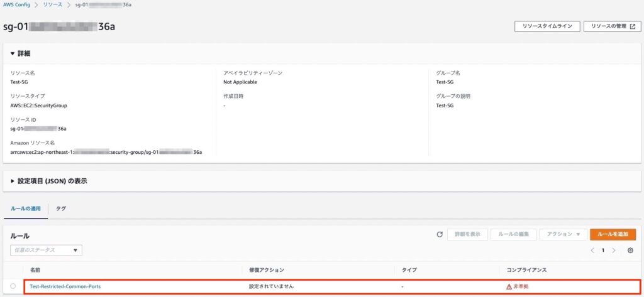Click the 詳細を表示 button

tap(467, 234)
